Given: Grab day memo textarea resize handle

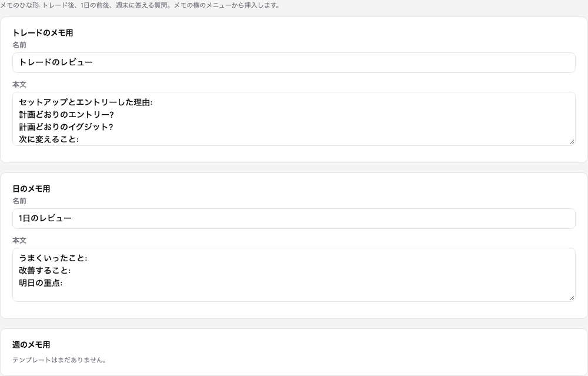Looking at the screenshot, I should tap(572, 298).
